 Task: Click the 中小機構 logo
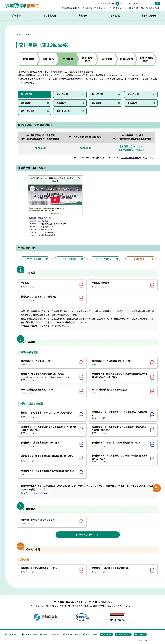coord(117,617)
